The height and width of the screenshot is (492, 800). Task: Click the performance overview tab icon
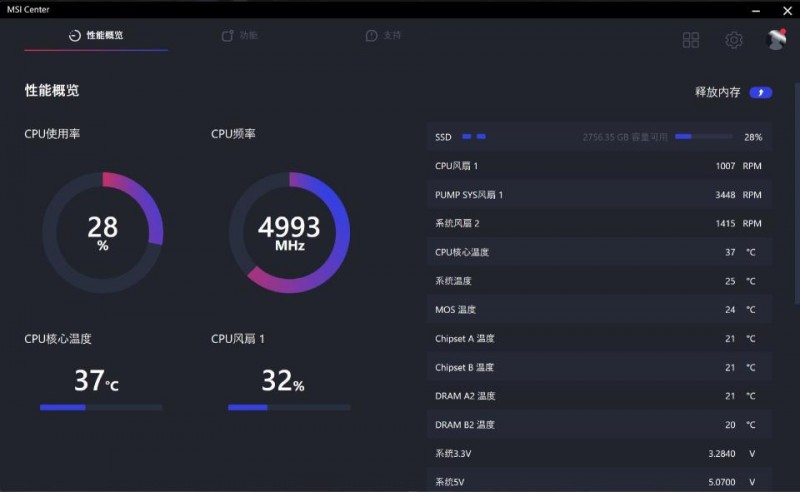click(x=74, y=35)
